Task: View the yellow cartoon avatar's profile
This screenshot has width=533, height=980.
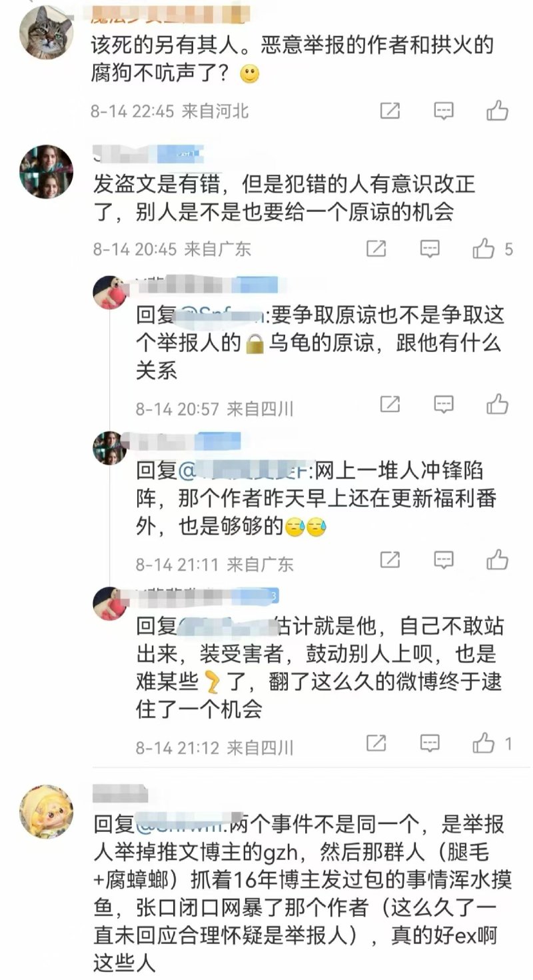Action: pos(46,811)
